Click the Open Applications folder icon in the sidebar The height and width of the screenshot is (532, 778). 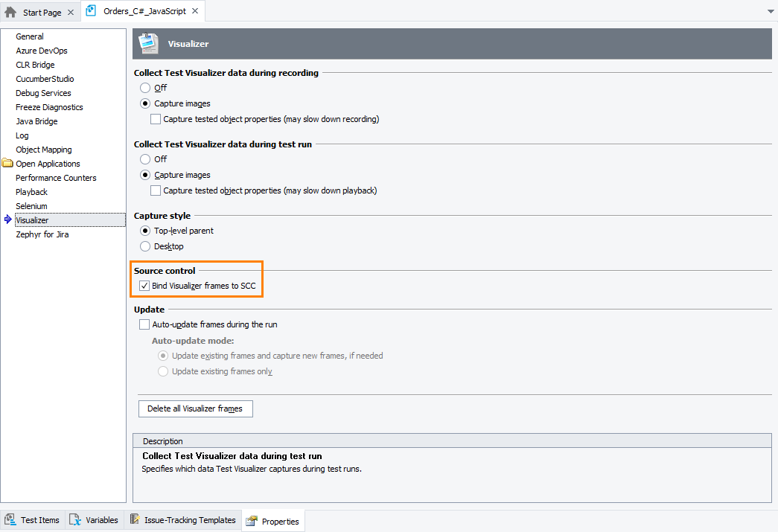tap(9, 163)
